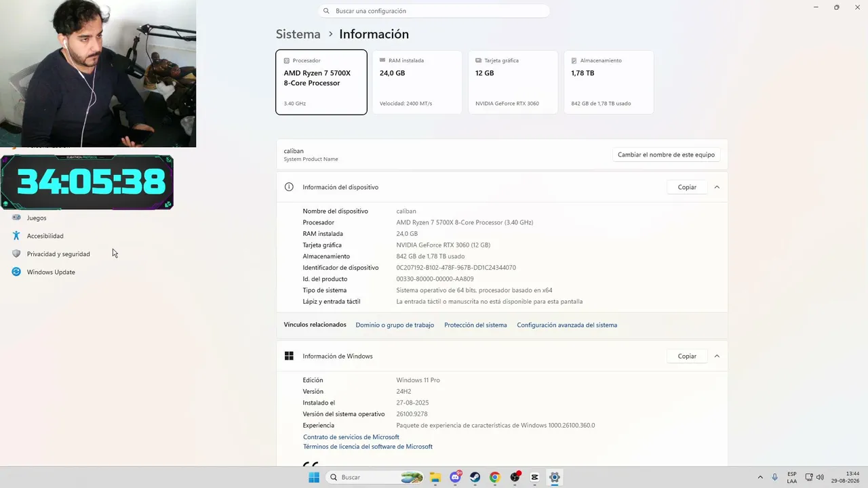868x488 pixels.
Task: Open Términos de licencia del software link
Action: [368, 447]
